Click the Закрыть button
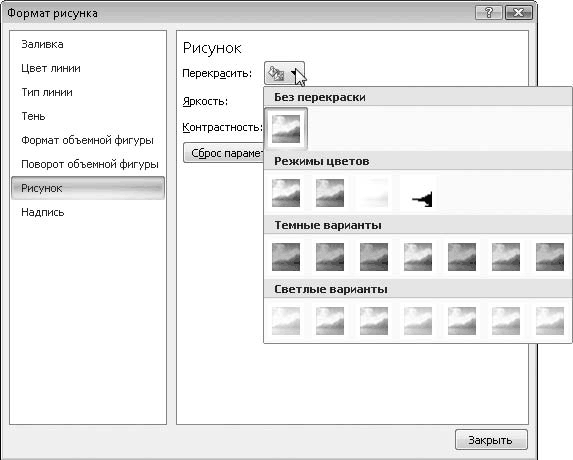 pyautogui.click(x=491, y=440)
